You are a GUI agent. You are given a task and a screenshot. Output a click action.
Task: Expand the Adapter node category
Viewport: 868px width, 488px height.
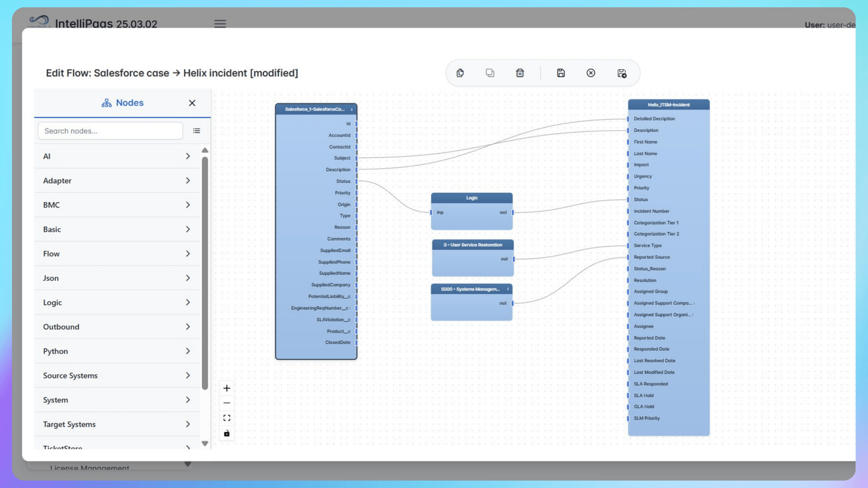click(x=117, y=181)
